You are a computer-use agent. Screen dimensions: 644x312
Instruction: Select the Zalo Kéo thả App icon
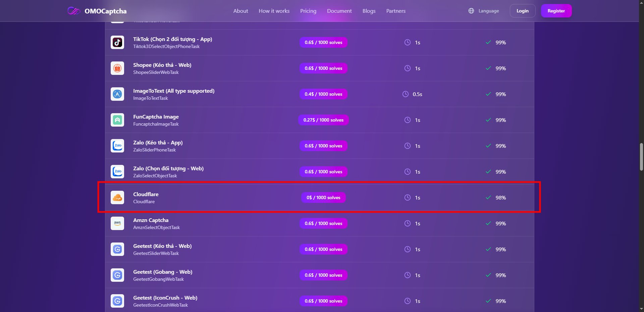tap(117, 146)
